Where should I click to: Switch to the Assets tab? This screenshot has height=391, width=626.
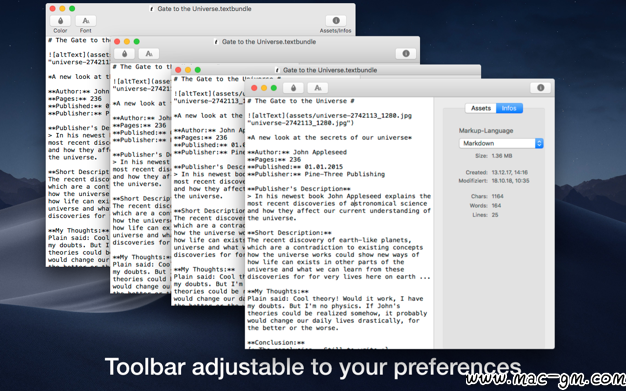pos(481,108)
